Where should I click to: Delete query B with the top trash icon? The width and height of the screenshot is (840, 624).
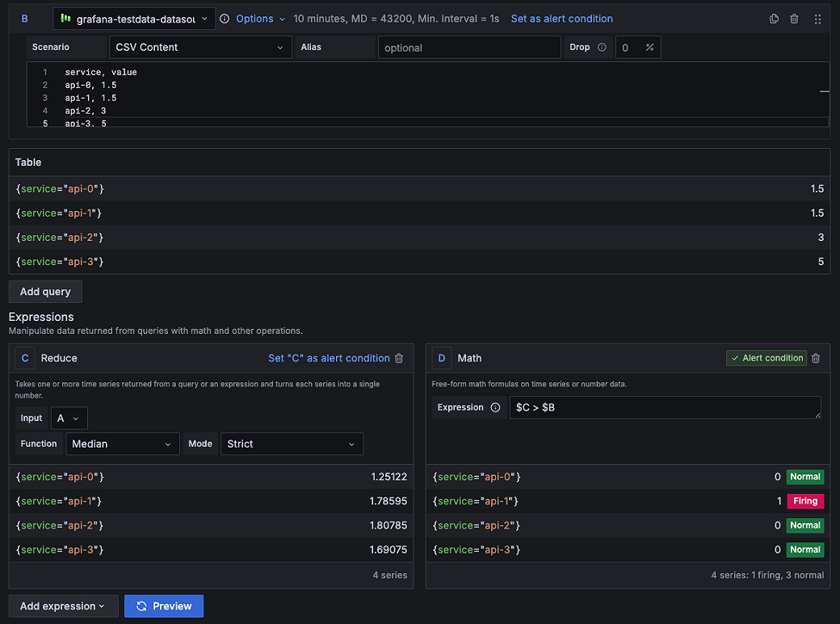[x=794, y=18]
